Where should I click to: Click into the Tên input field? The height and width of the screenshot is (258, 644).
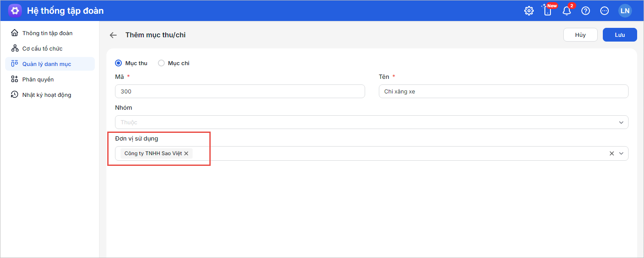coord(503,91)
